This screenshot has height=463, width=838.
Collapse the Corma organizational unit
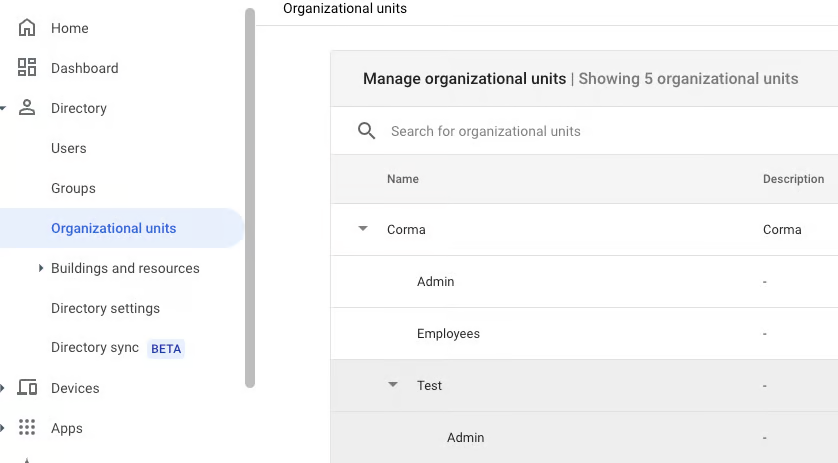click(363, 229)
